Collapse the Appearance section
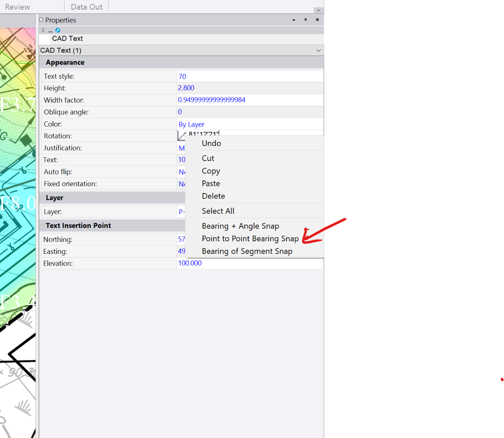The image size is (504, 438). click(42, 62)
